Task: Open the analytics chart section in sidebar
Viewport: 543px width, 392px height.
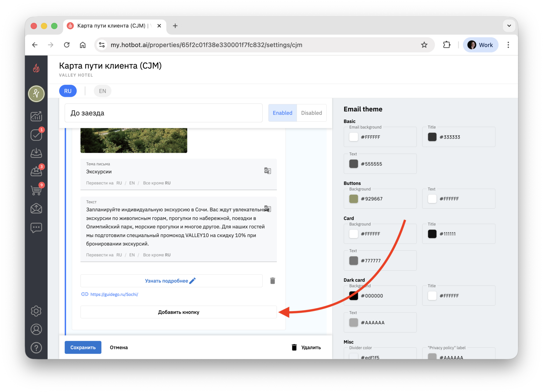Action: (36, 116)
